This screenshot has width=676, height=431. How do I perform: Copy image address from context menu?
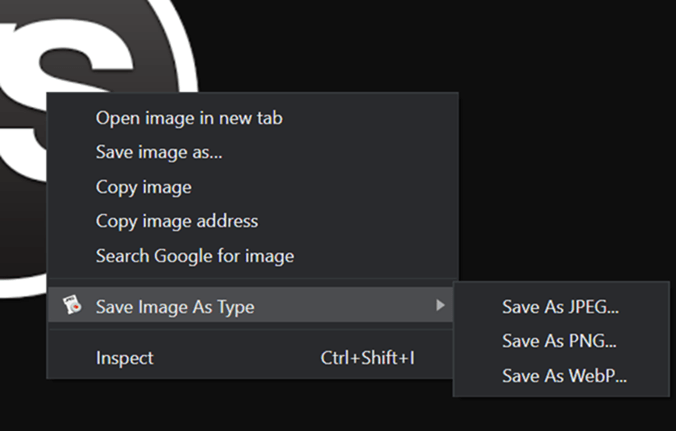tap(252, 221)
